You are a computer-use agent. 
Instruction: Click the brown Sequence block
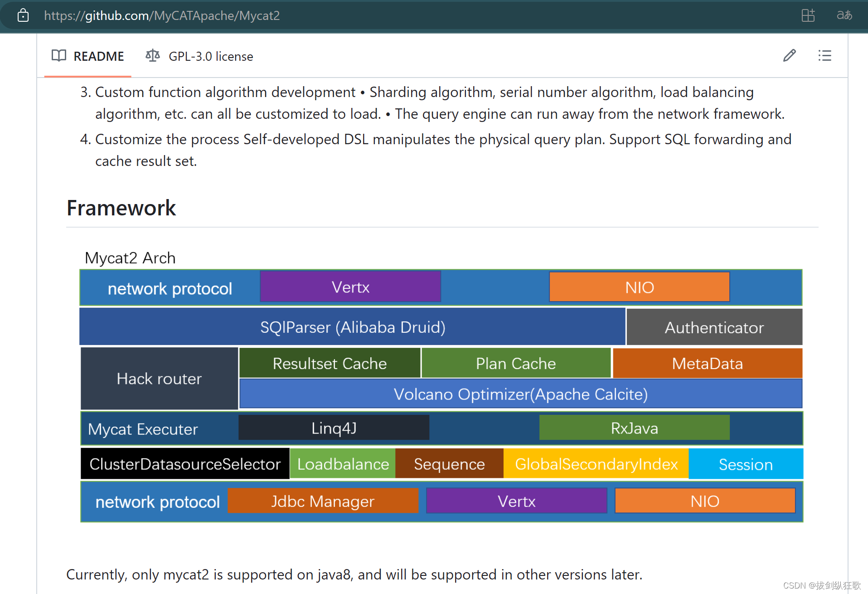pyautogui.click(x=449, y=464)
